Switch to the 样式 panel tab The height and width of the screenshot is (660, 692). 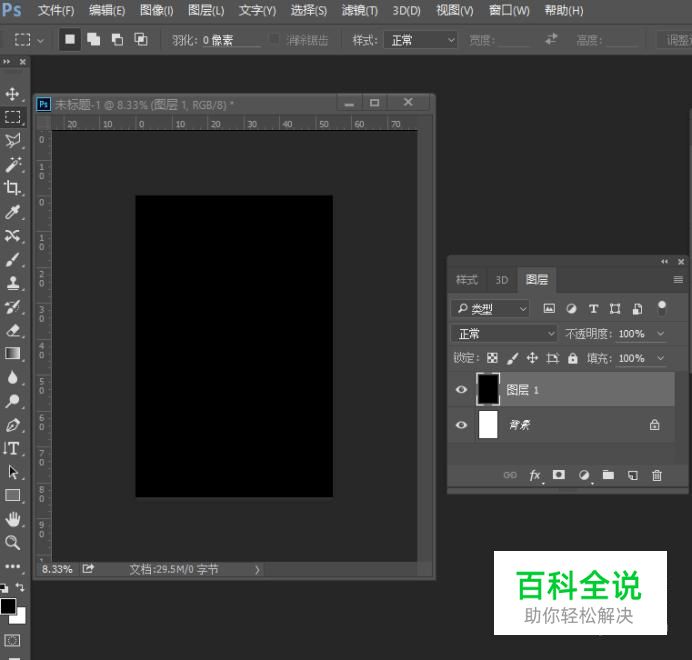467,280
